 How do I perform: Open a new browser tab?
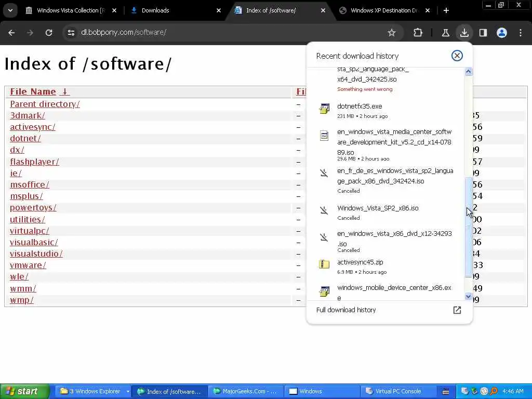(x=446, y=10)
